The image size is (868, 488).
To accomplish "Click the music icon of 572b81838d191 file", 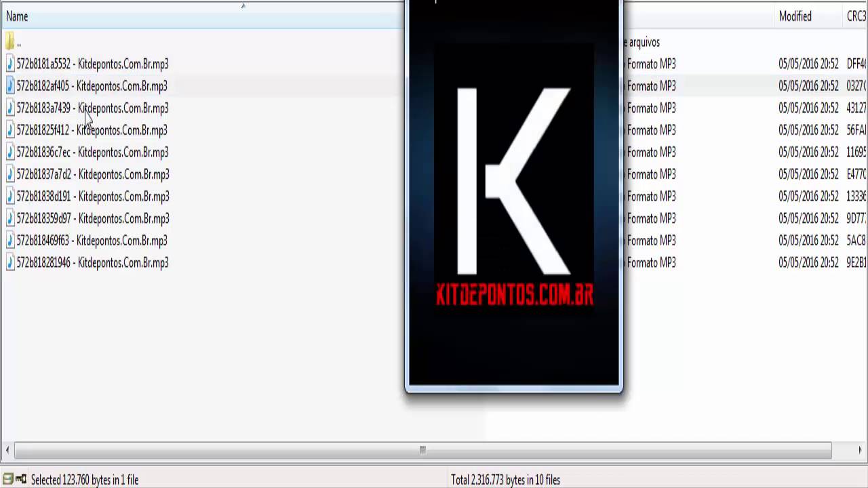I will coord(10,197).
